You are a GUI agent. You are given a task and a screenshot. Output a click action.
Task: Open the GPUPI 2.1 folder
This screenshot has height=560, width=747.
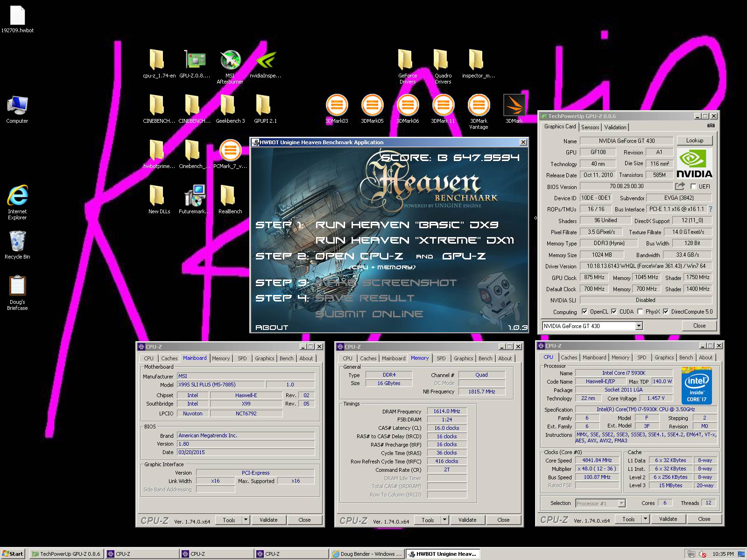click(x=265, y=108)
